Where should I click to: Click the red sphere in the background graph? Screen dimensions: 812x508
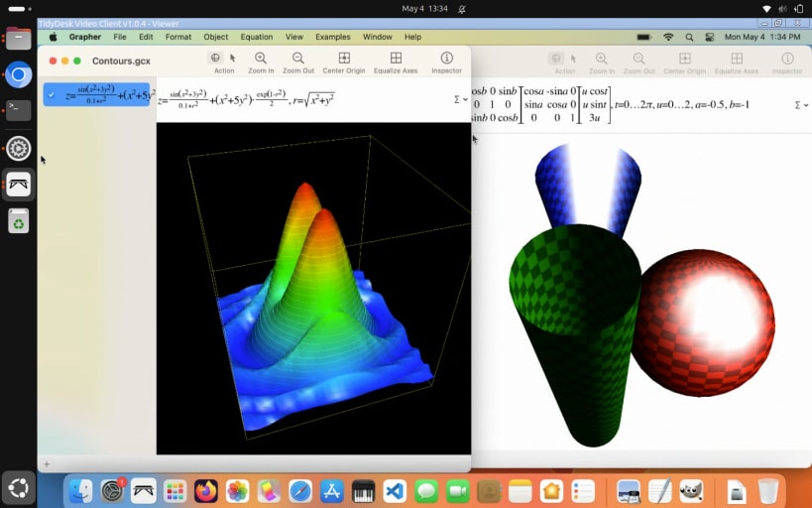tap(703, 322)
